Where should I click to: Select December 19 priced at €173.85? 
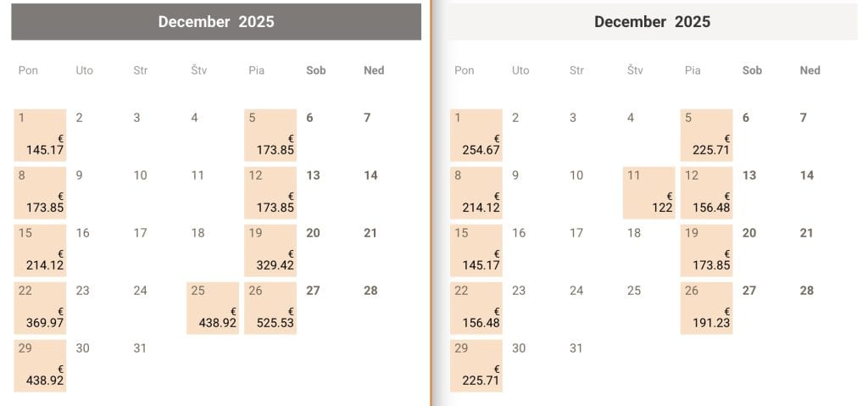(x=706, y=250)
